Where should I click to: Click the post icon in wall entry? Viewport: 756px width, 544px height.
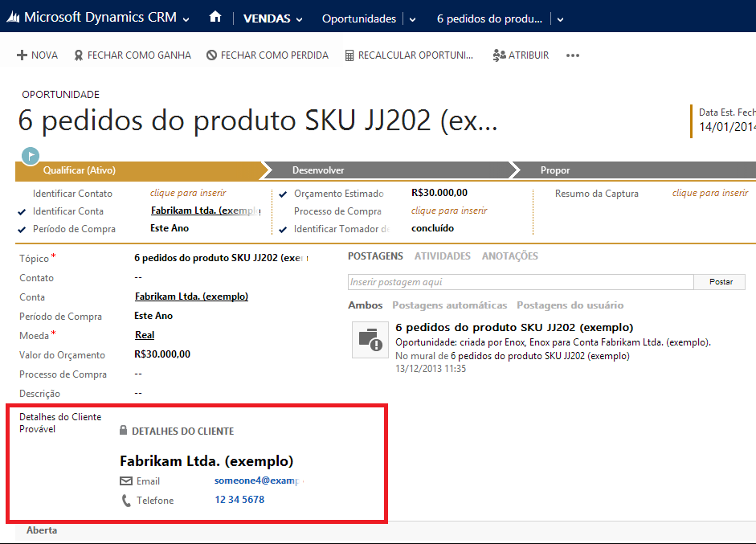click(370, 339)
